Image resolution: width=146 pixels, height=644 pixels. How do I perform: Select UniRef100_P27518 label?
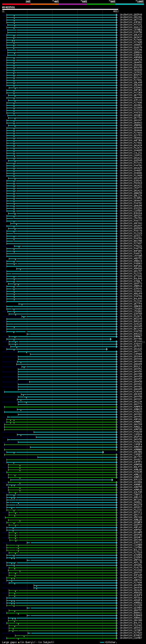point(131,552)
